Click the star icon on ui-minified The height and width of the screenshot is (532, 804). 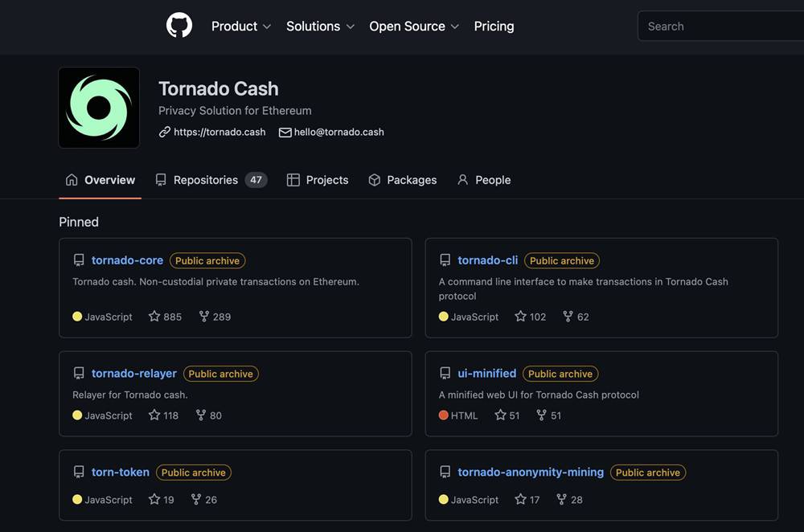[500, 415]
